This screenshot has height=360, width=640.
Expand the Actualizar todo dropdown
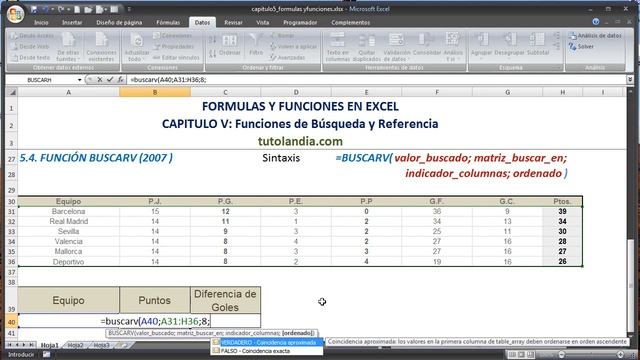click(137, 56)
